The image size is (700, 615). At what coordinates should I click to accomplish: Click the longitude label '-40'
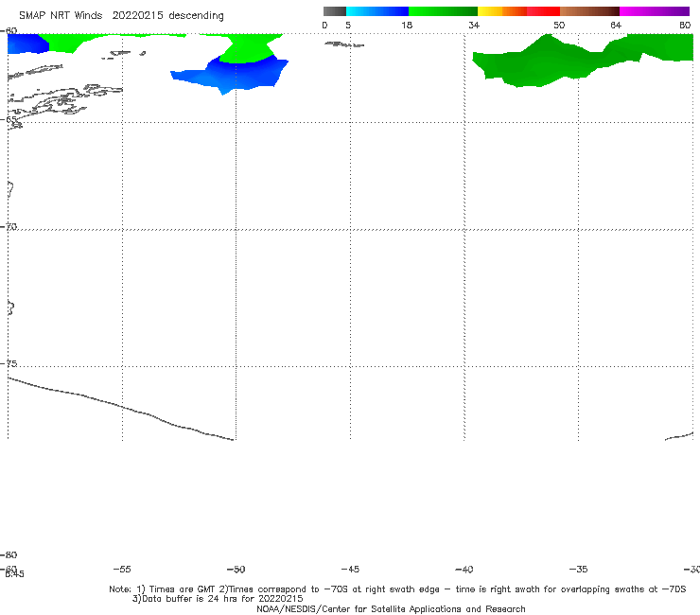pyautogui.click(x=464, y=569)
